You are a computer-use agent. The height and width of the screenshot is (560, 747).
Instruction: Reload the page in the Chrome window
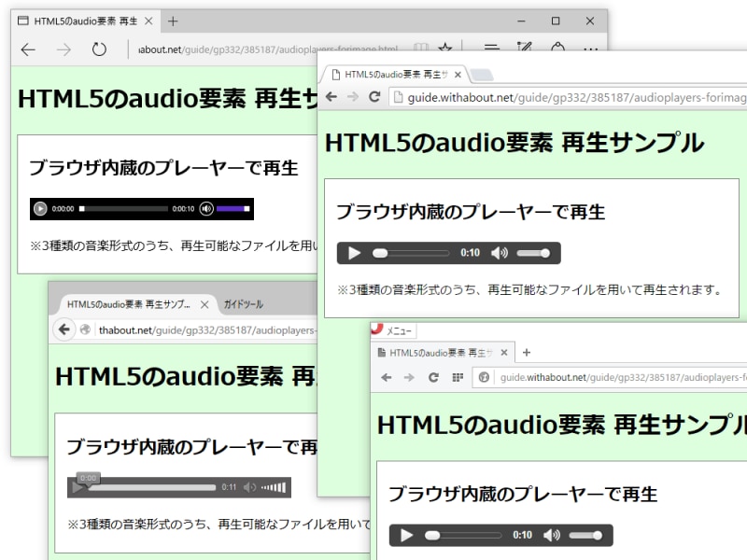click(374, 97)
